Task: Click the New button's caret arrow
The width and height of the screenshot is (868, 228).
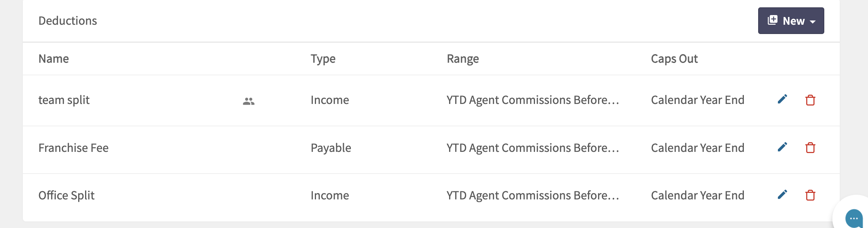Action: [x=813, y=22]
